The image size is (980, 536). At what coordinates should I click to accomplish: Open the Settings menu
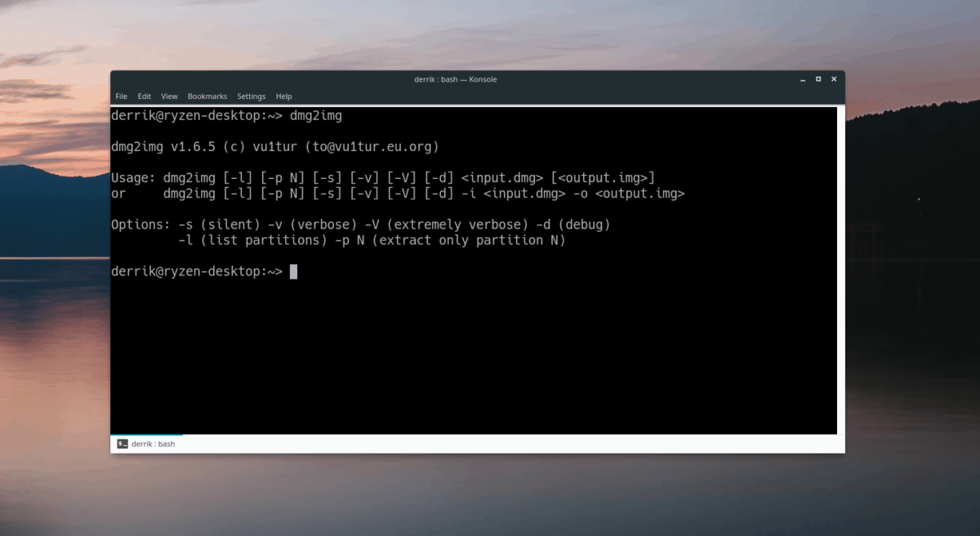tap(252, 96)
